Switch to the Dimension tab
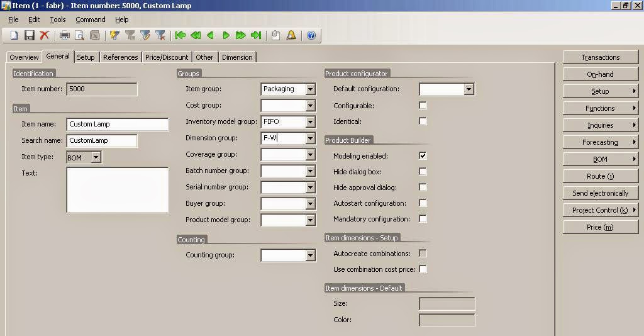The height and width of the screenshot is (336, 644). 237,57
